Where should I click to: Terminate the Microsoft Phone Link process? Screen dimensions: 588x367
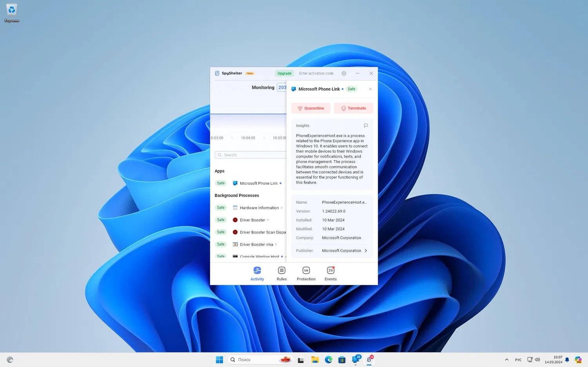click(x=354, y=108)
